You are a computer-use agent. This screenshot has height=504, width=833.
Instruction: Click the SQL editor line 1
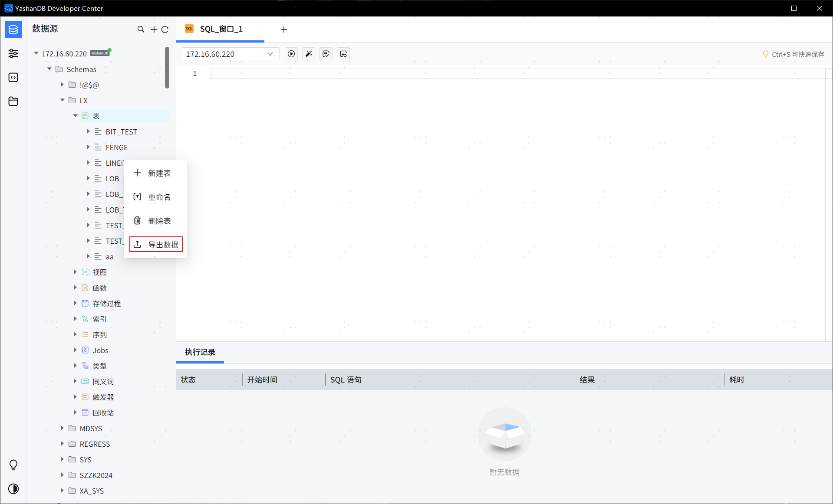click(x=518, y=73)
